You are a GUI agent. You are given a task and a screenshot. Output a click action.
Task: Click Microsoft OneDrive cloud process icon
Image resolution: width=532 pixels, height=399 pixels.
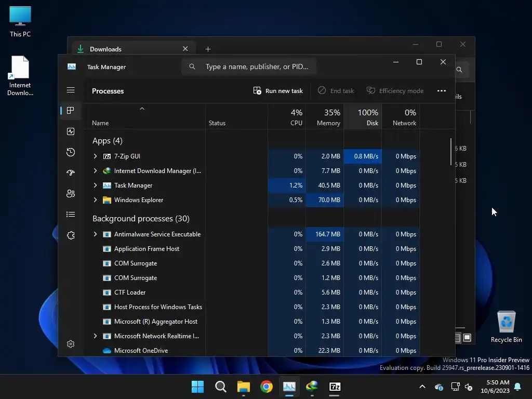[107, 351]
